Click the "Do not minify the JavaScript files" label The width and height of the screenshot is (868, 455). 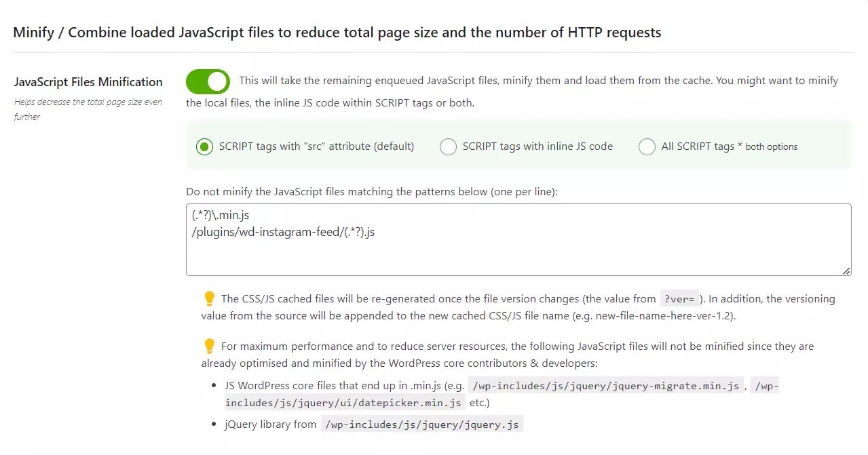[372, 192]
